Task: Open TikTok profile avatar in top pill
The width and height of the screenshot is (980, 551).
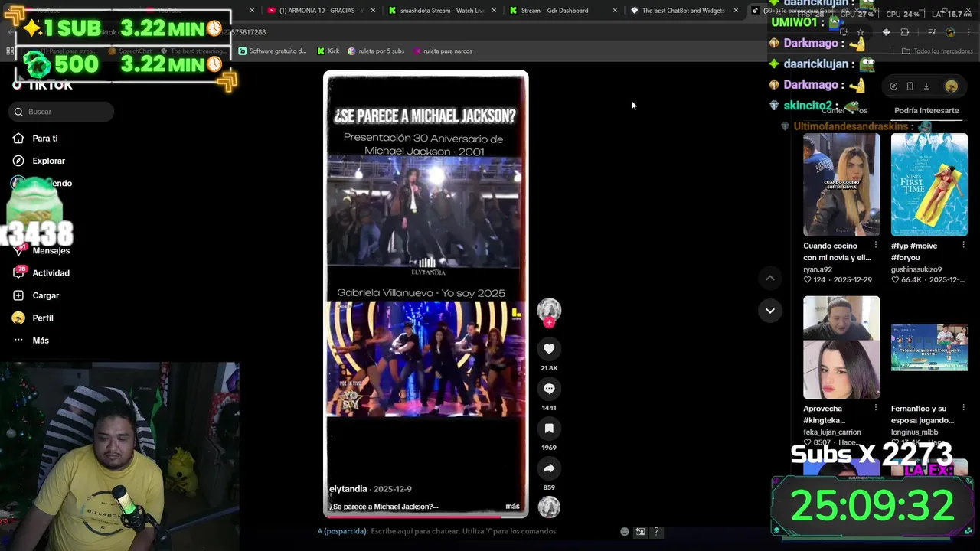Action: pos(951,86)
